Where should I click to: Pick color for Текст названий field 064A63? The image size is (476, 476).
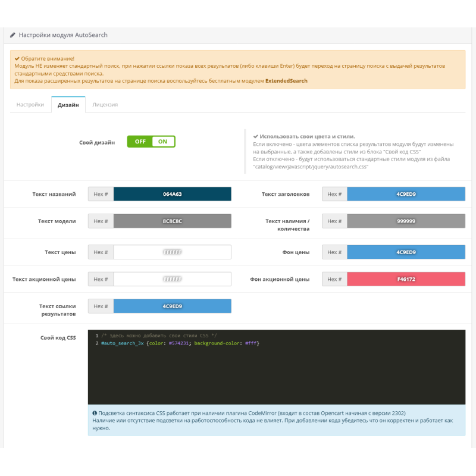tap(172, 194)
